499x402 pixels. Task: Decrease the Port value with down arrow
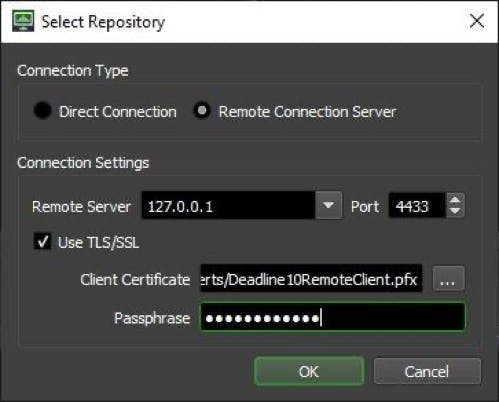pyautogui.click(x=455, y=211)
